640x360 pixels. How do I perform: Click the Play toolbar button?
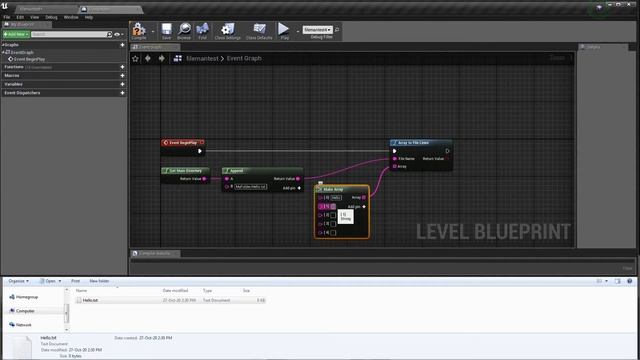tap(284, 30)
